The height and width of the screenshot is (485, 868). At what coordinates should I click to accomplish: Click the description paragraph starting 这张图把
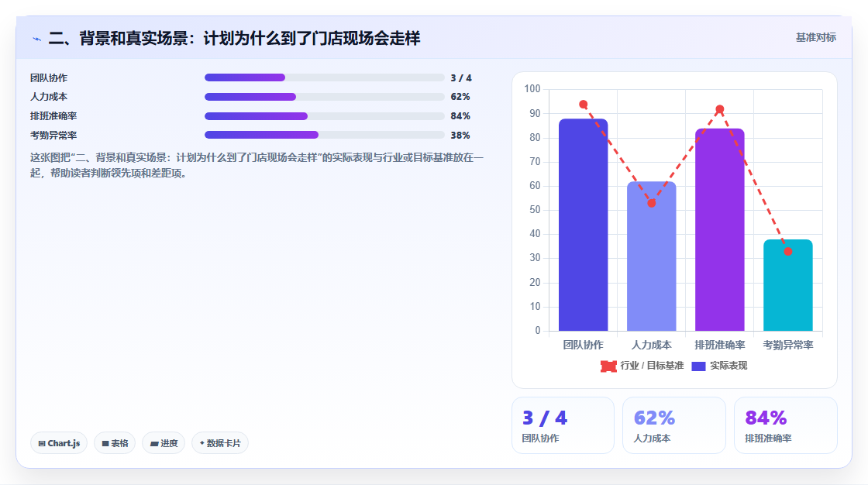click(x=257, y=166)
